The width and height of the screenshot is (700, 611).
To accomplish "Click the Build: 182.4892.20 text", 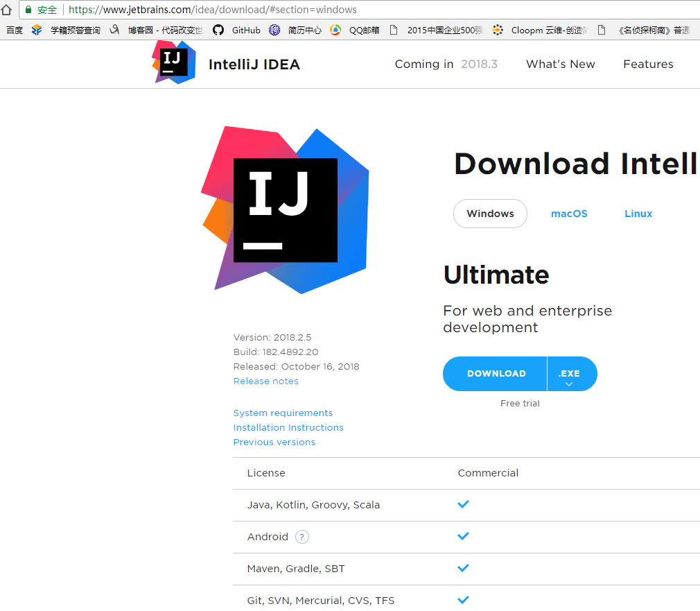I will tap(276, 352).
